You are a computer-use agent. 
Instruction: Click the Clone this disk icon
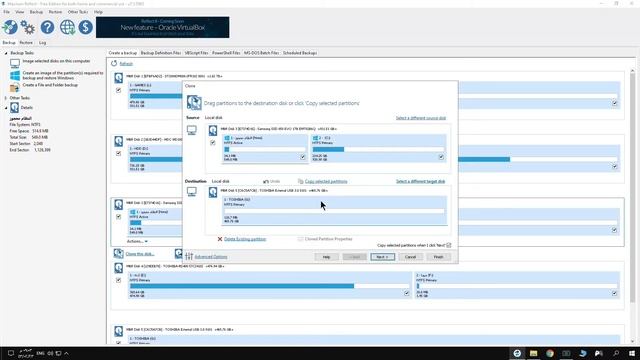tap(118, 253)
